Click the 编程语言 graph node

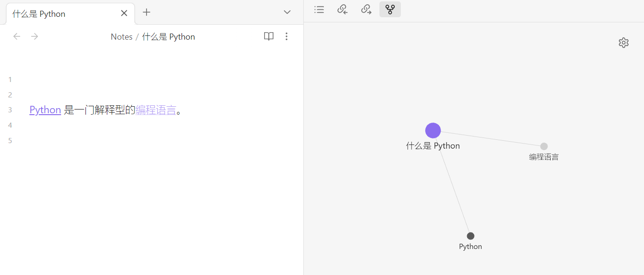click(x=544, y=146)
